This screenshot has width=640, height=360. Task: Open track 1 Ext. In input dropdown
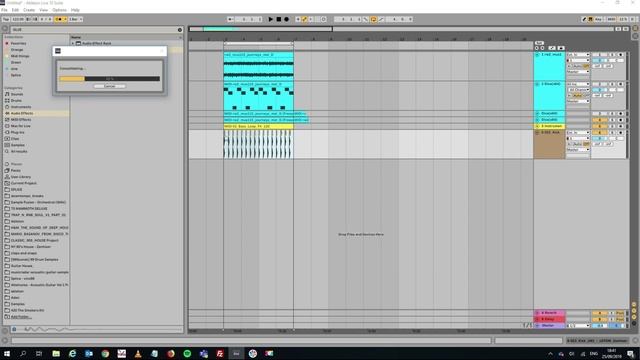tap(578, 55)
